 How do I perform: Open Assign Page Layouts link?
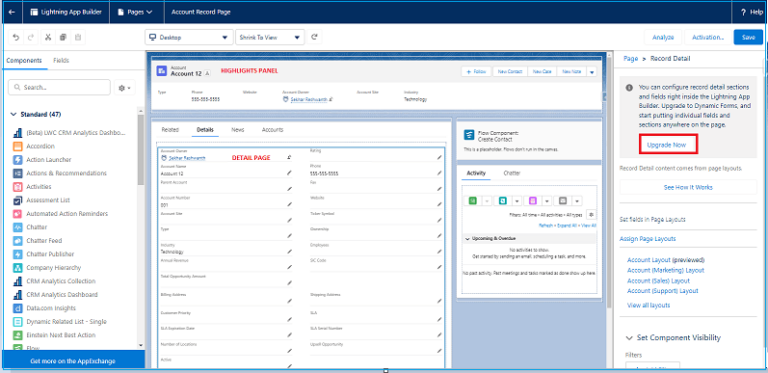[648, 239]
